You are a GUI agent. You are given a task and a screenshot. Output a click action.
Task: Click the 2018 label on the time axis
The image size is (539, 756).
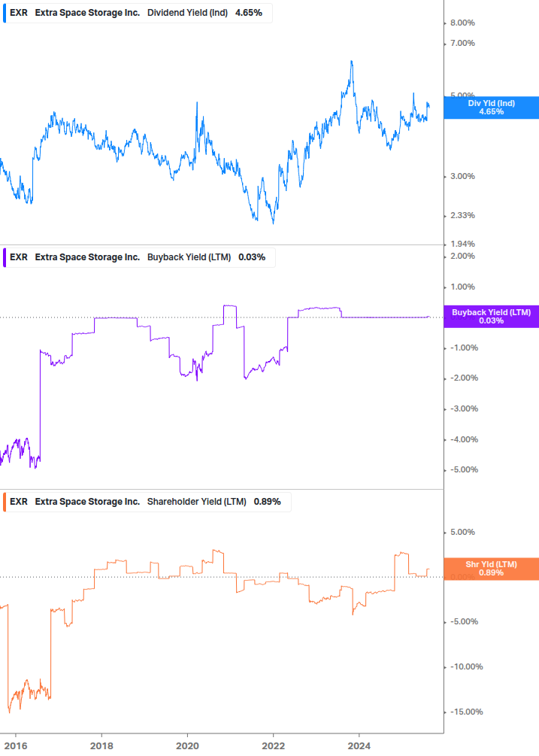(101, 746)
